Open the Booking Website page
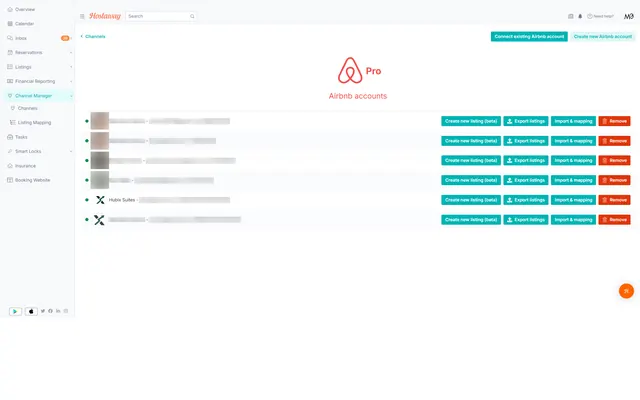Viewport: 640px width, 400px height. pyautogui.click(x=33, y=180)
